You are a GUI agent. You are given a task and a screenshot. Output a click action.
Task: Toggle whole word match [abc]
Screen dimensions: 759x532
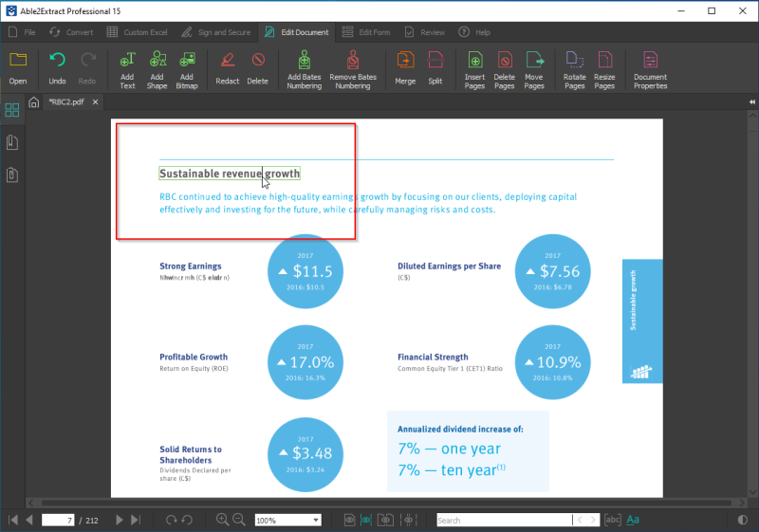[x=612, y=520]
